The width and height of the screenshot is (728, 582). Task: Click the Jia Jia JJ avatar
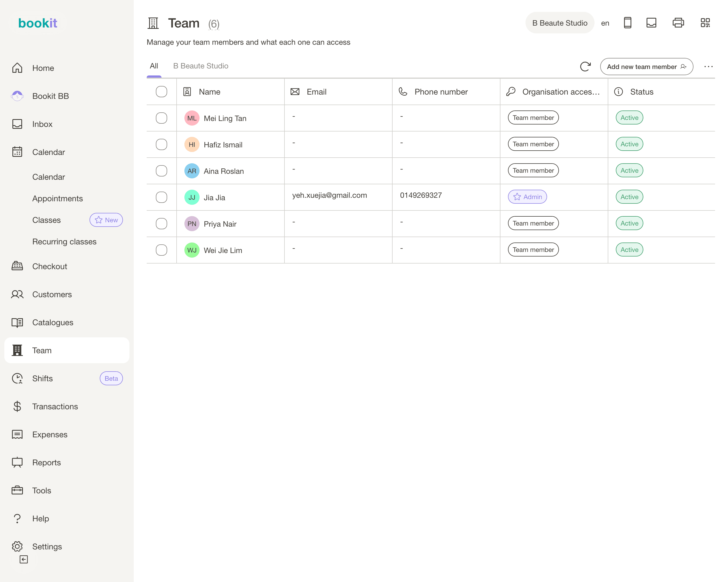[192, 198]
